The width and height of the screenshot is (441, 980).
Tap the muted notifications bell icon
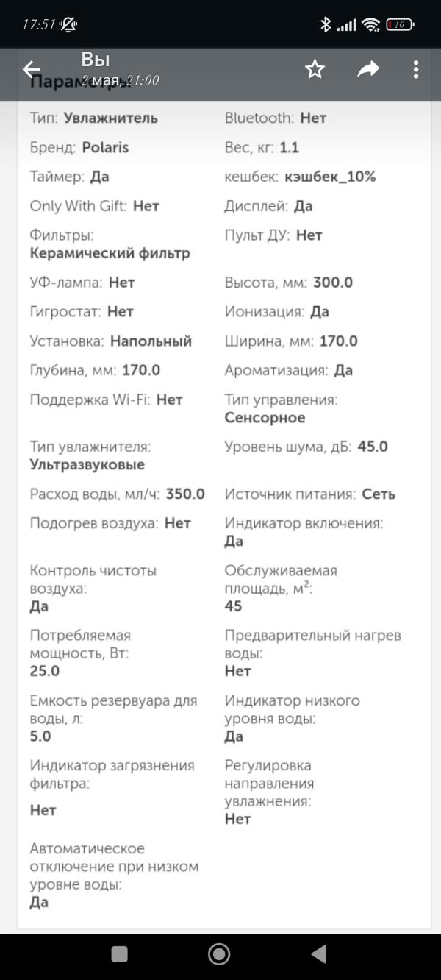click(x=69, y=24)
